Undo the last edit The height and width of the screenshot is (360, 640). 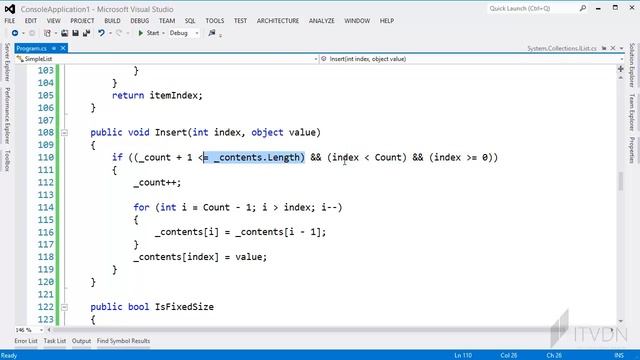(x=101, y=33)
